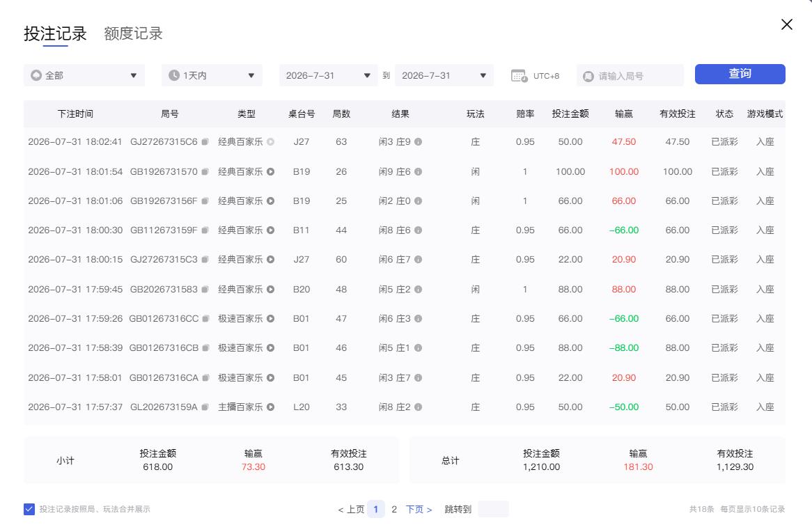Open the end date dropdown after 到
The height and width of the screenshot is (525, 812).
444,76
